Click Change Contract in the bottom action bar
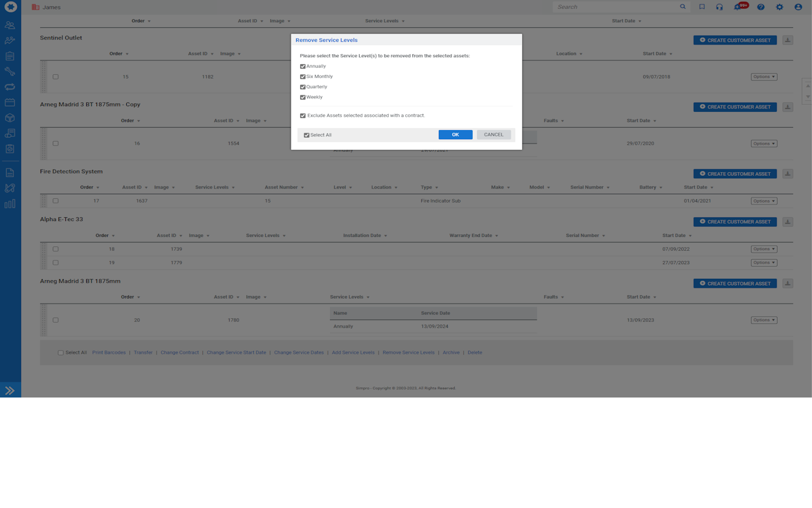812x508 pixels. coord(180,352)
